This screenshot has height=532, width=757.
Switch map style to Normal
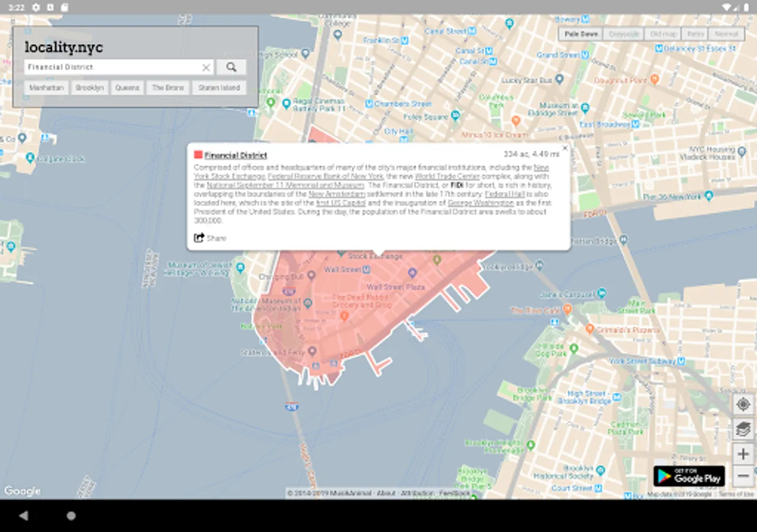click(726, 34)
